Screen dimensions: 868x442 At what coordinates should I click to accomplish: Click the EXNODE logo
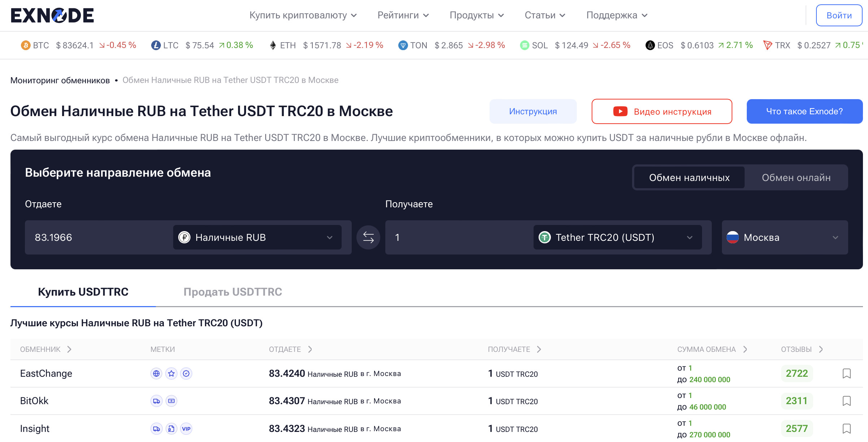point(52,15)
